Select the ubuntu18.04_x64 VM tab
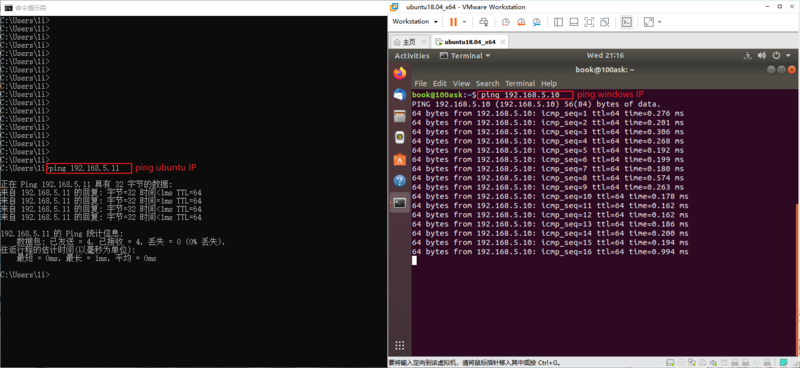The image size is (800, 368). (469, 42)
